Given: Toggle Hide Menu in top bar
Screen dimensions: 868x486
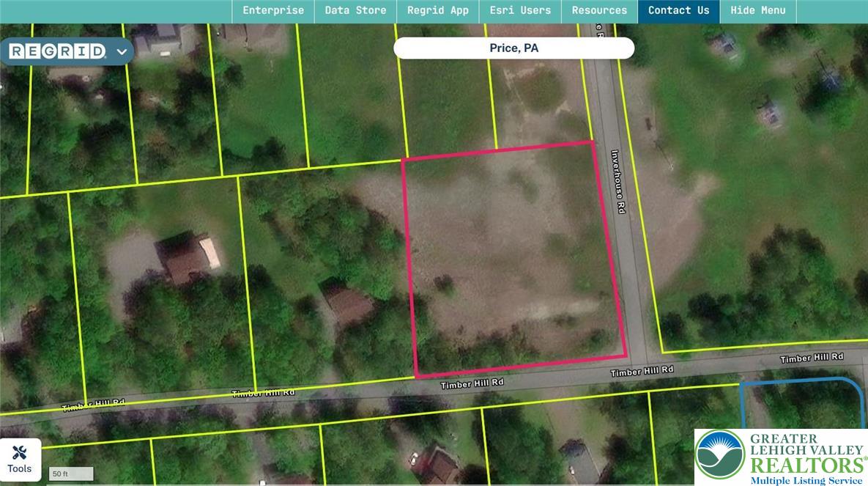Looking at the screenshot, I should tap(757, 10).
